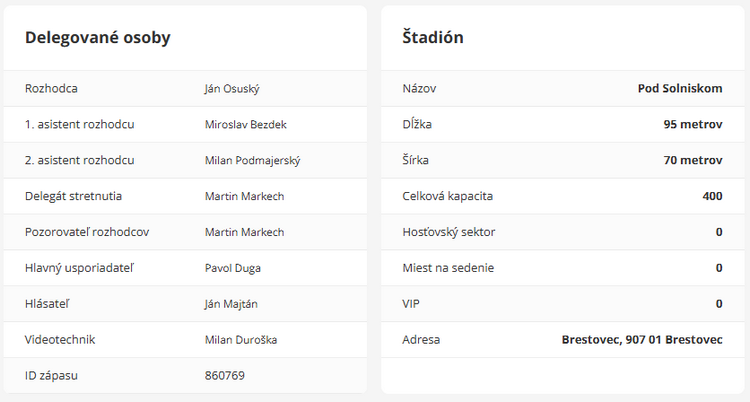
Task: Select the 95 metrov length value
Action: (x=692, y=124)
